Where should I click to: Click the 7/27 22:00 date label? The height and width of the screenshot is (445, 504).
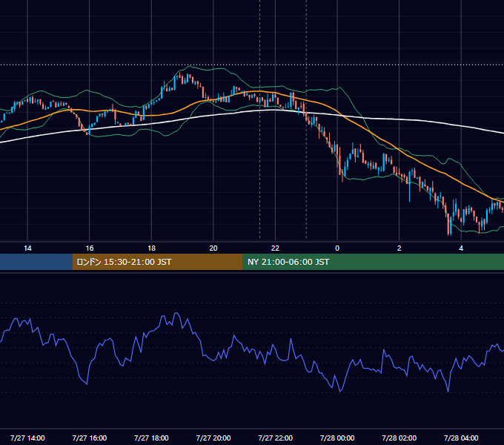276,438
